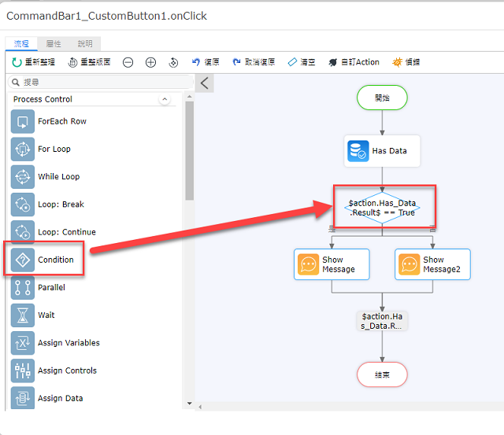
Task: Pick the For Loop action icon
Action: pyautogui.click(x=23, y=149)
